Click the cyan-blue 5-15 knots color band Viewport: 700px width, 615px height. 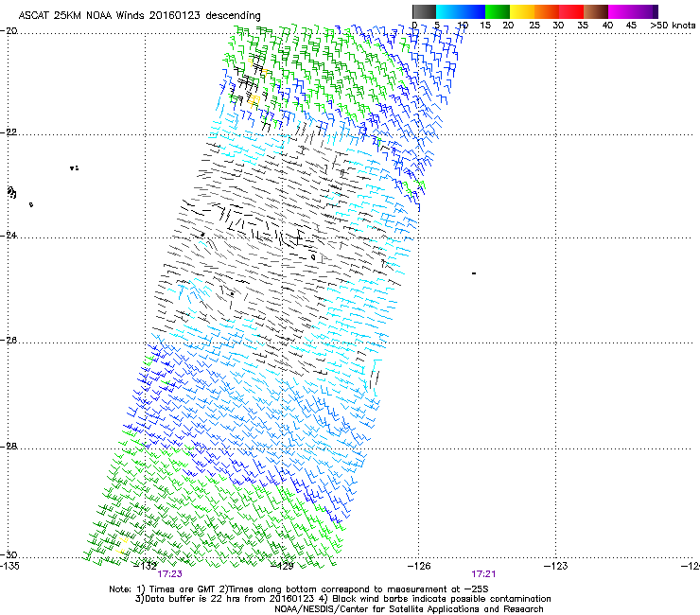[461, 11]
